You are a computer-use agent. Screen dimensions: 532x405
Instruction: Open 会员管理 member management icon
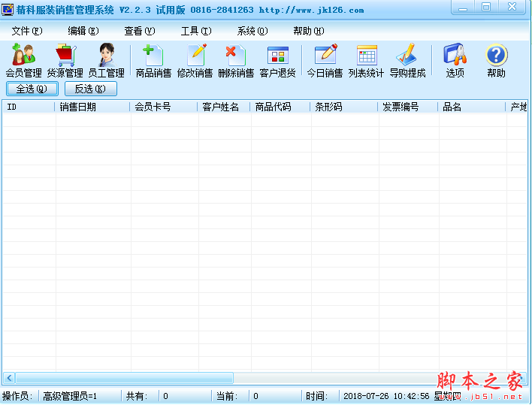coord(24,60)
